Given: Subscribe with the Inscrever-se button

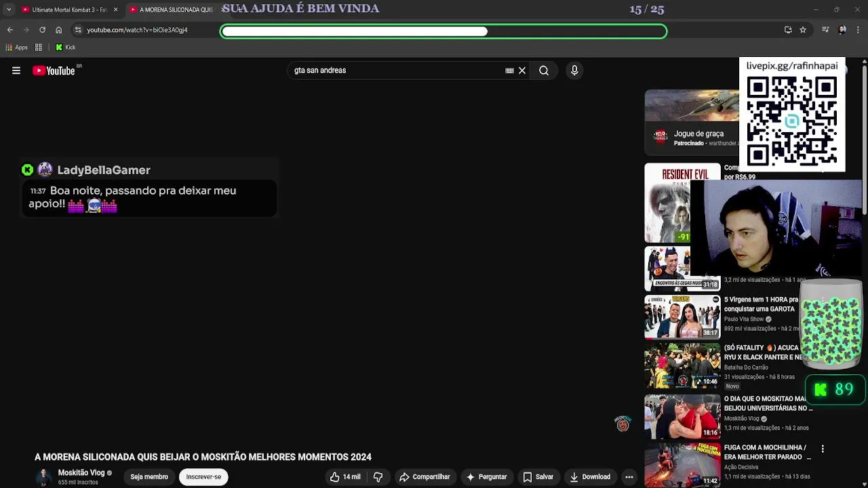Looking at the screenshot, I should click(203, 477).
